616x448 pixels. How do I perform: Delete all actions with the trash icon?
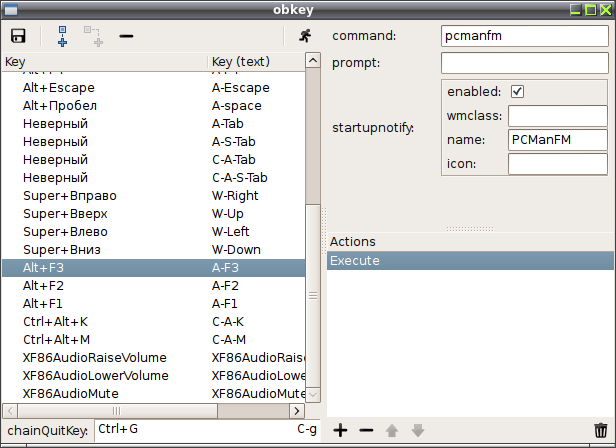[601, 430]
